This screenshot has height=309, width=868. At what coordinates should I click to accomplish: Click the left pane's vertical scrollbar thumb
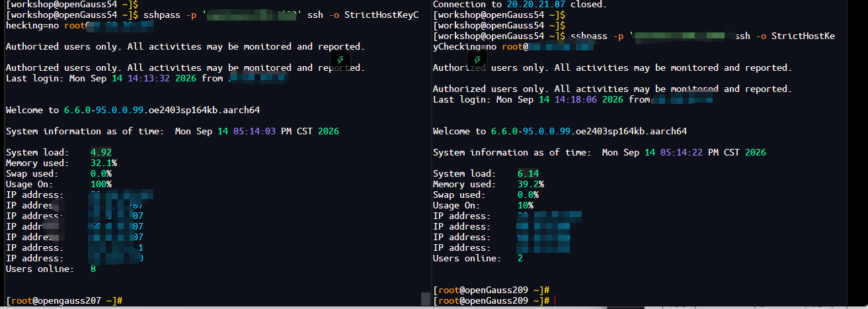click(x=425, y=299)
